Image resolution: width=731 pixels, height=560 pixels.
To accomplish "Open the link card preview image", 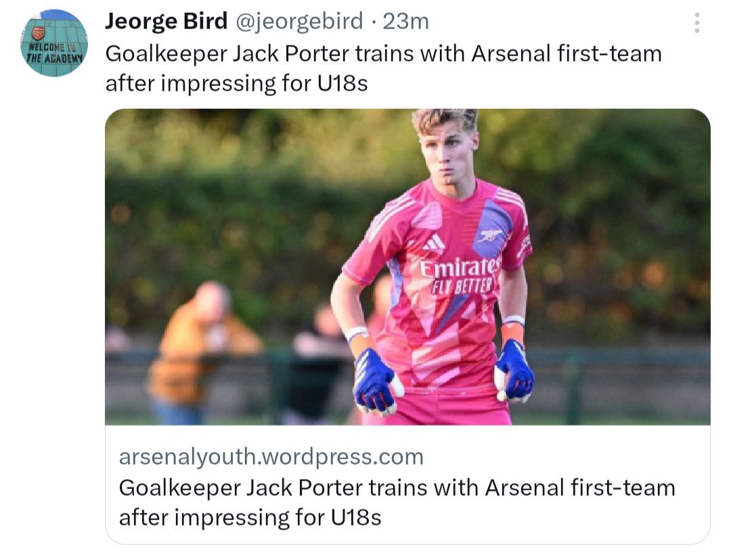I will 407,266.
